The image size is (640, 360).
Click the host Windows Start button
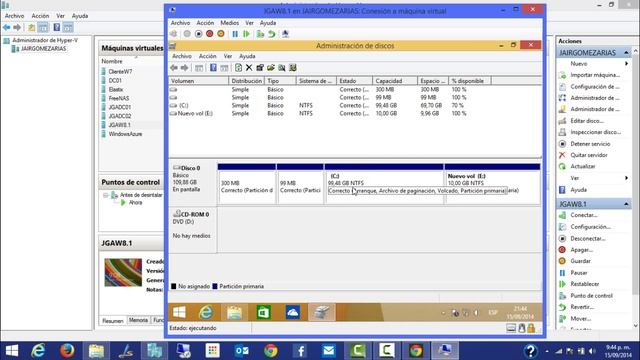[x=11, y=351]
